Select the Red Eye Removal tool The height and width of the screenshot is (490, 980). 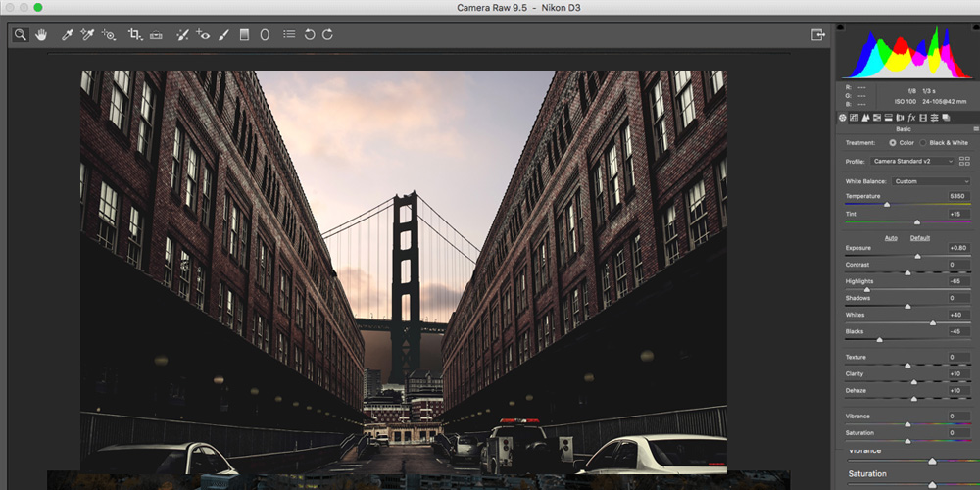pos(203,35)
